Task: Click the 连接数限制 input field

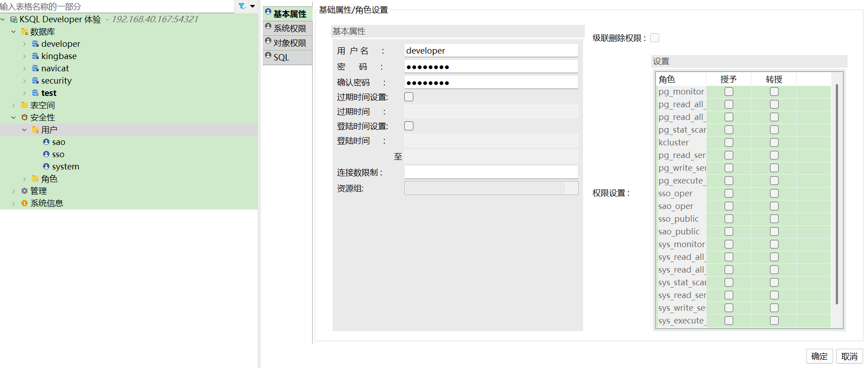Action: 491,173
